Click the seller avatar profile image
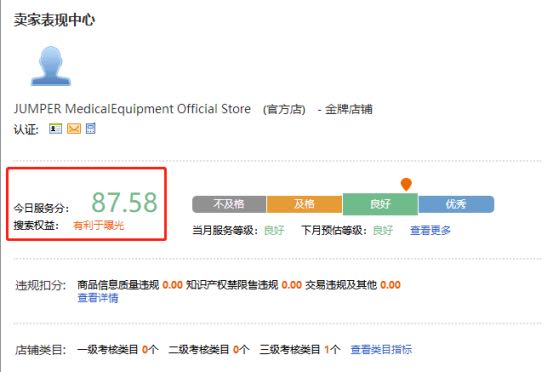The width and height of the screenshot is (554, 372). [x=51, y=66]
